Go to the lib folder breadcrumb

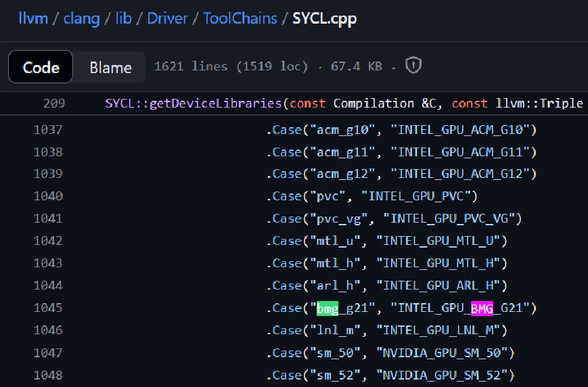(x=123, y=18)
